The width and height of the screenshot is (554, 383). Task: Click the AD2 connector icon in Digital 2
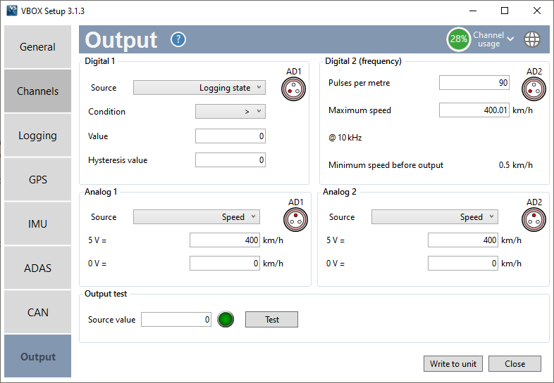click(534, 89)
